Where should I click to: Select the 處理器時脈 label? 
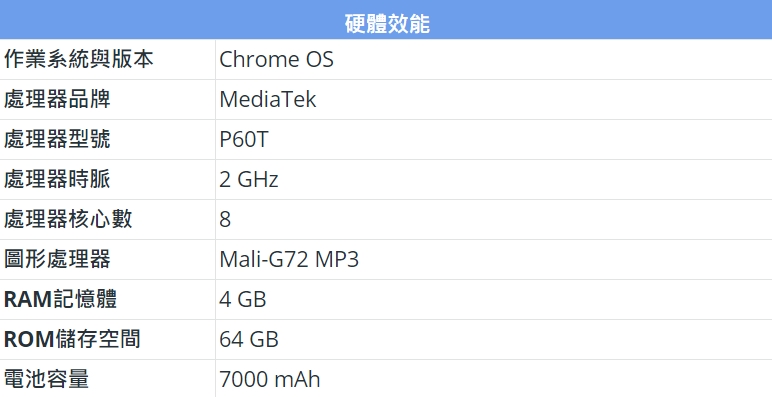(x=57, y=179)
